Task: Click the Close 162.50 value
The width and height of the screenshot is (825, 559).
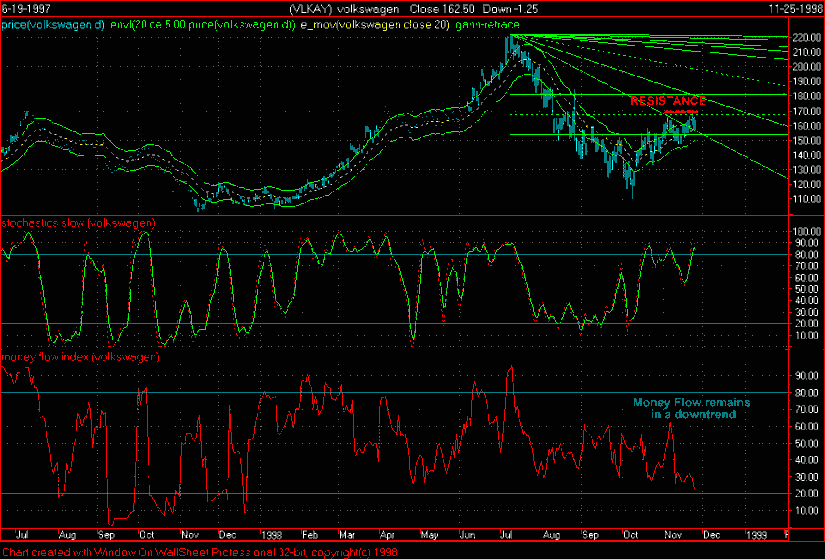Action: (x=442, y=9)
